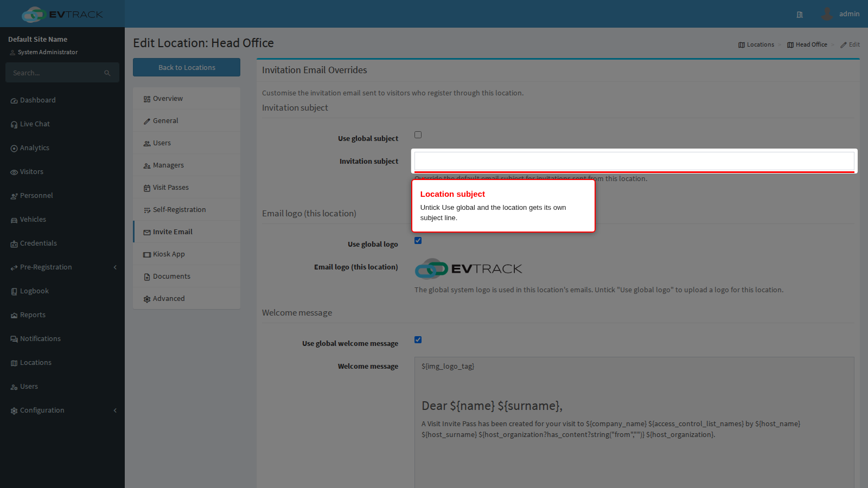Click the Logbook icon in sidebar

[x=14, y=292]
